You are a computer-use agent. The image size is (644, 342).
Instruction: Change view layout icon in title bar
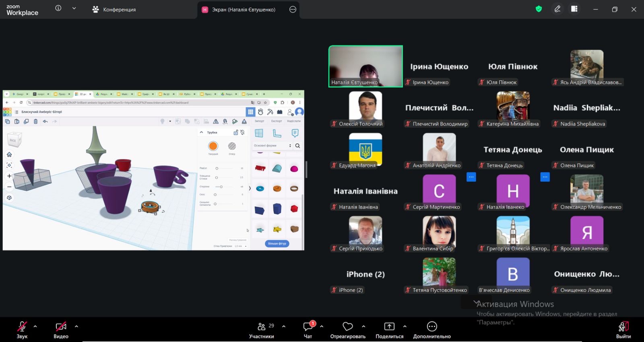pyautogui.click(x=574, y=9)
